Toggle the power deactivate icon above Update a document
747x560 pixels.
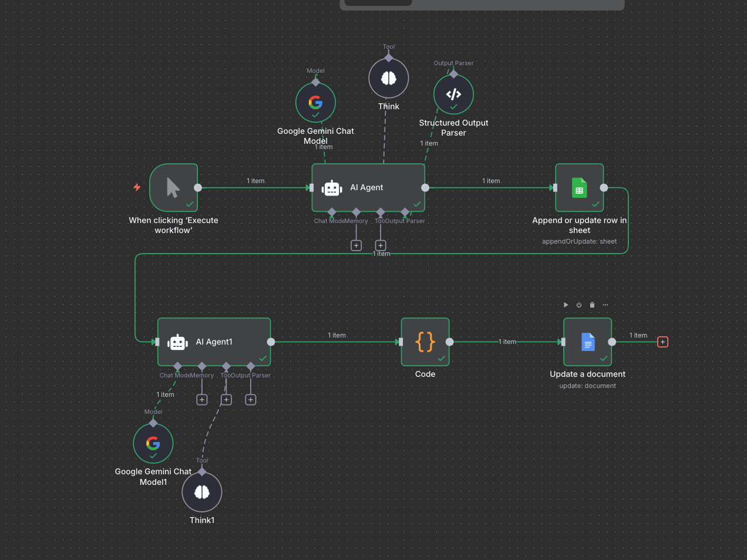(x=578, y=305)
